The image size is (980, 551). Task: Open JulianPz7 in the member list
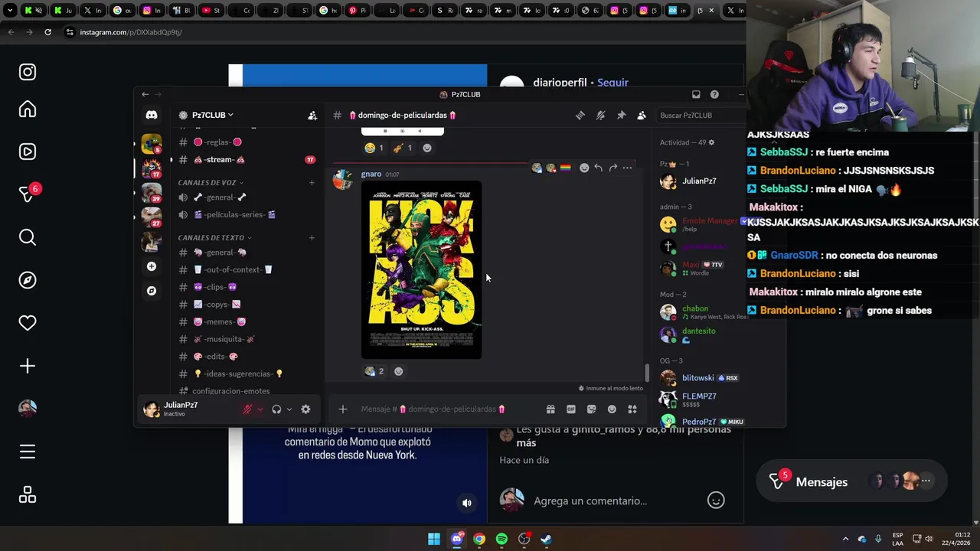coord(700,181)
